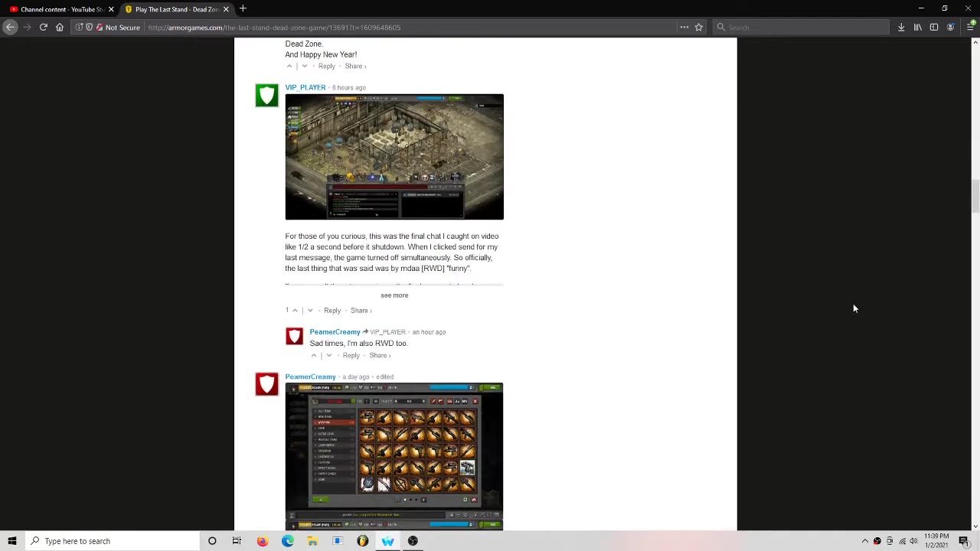Open File Explorer from the taskbar

312,541
